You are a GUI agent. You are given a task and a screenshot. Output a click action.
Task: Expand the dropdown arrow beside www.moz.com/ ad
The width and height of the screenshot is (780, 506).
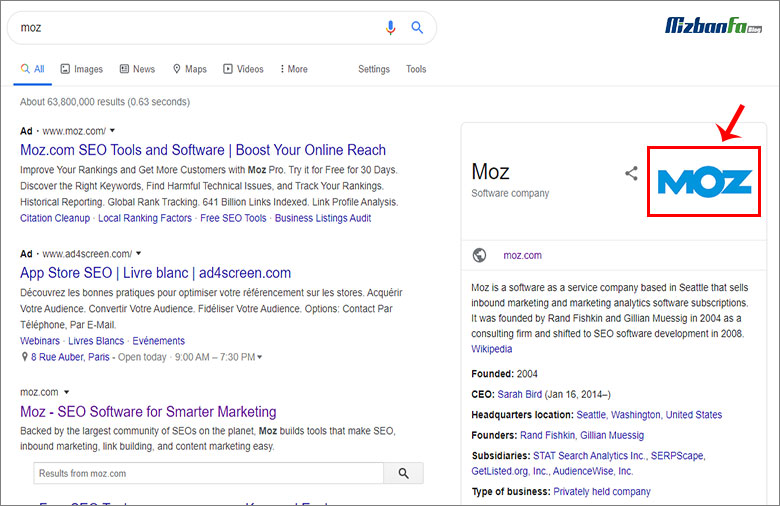click(112, 131)
